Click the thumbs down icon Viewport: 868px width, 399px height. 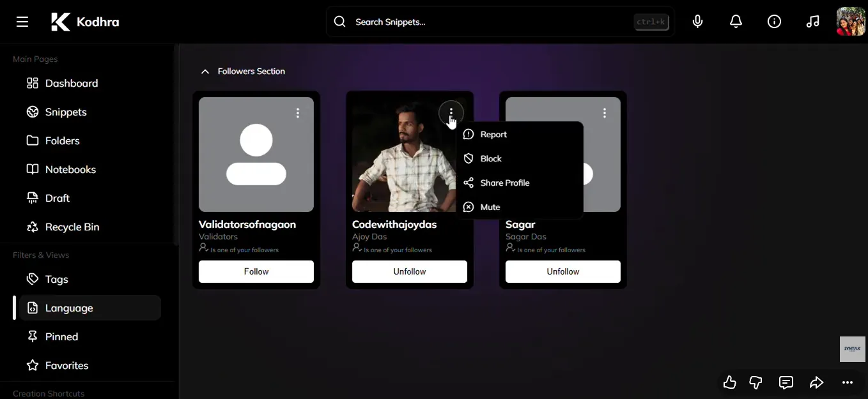756,382
